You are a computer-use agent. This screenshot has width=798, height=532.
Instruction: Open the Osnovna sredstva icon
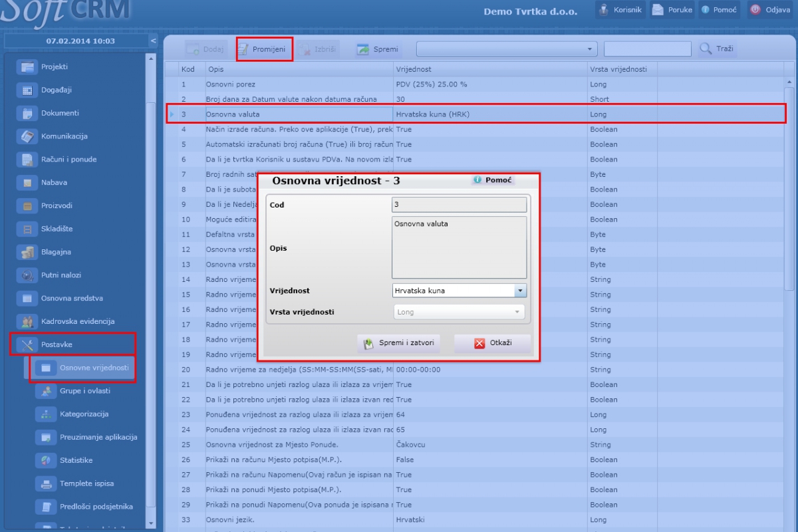click(27, 299)
